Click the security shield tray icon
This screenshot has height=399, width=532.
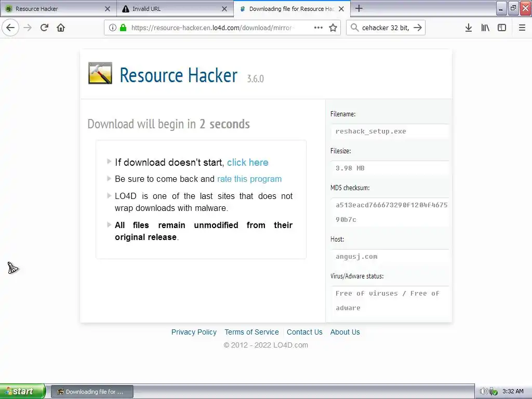point(494,392)
